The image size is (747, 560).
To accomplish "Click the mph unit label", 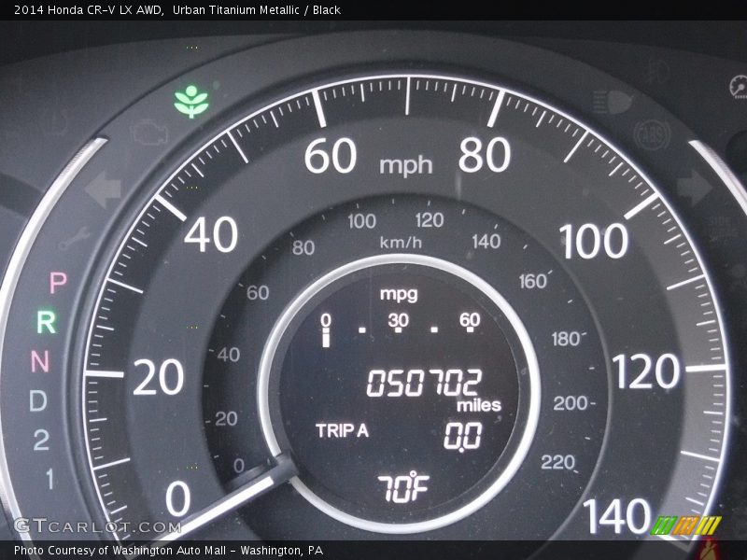I will pos(406,166).
